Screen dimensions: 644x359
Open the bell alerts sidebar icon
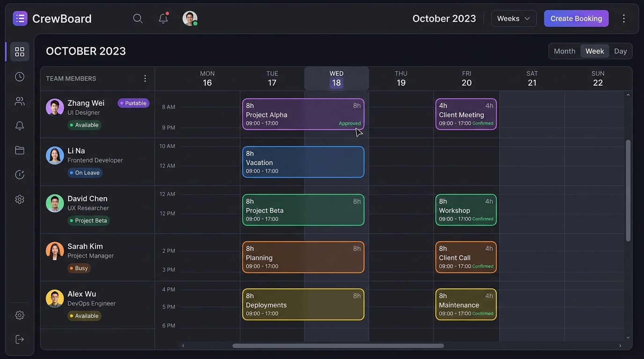tap(20, 126)
